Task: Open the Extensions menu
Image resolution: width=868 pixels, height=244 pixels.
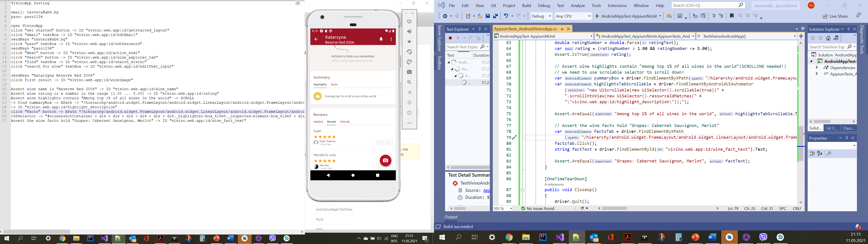Action: tap(617, 5)
